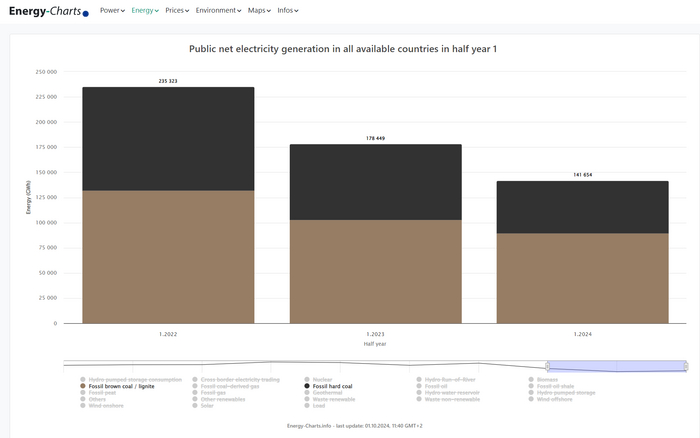The height and width of the screenshot is (438, 700).
Task: Click the range navigator's right handle
Action: 686,366
